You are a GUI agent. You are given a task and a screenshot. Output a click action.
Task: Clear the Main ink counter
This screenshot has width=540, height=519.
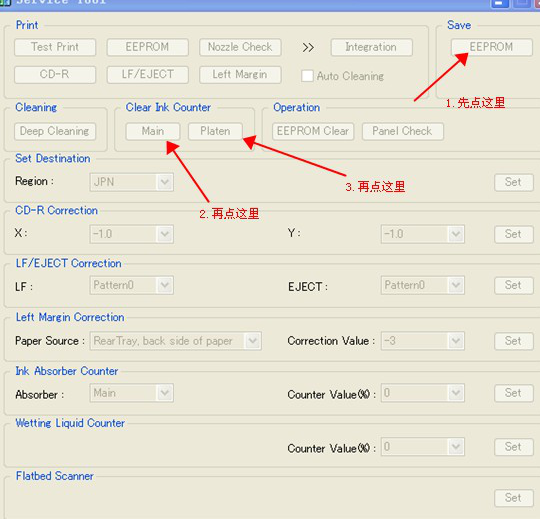point(153,131)
